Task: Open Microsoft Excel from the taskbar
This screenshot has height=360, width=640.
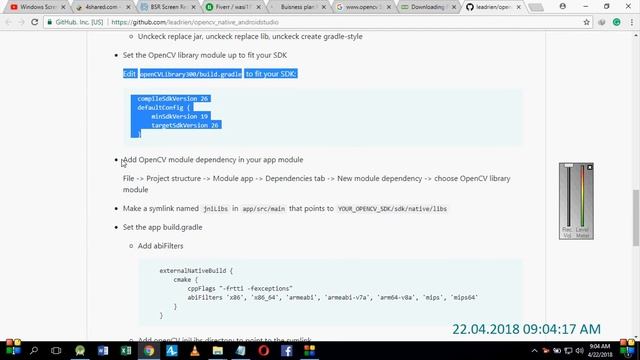Action: [126, 351]
